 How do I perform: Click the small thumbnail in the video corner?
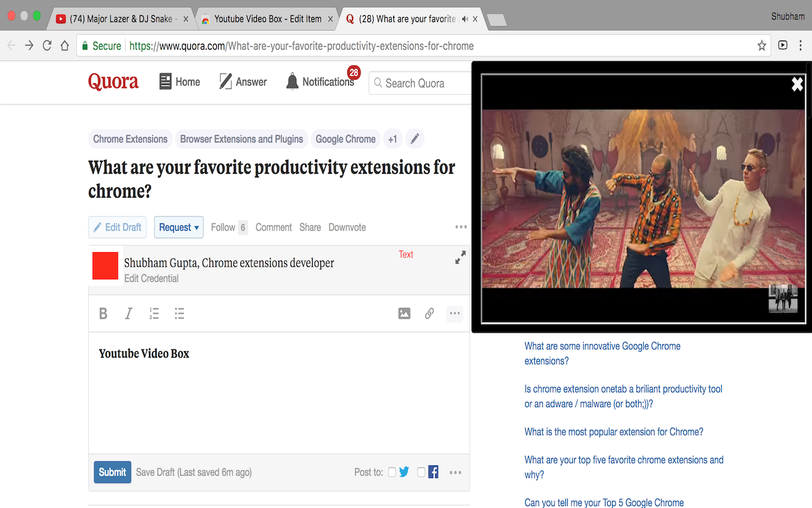[x=783, y=298]
